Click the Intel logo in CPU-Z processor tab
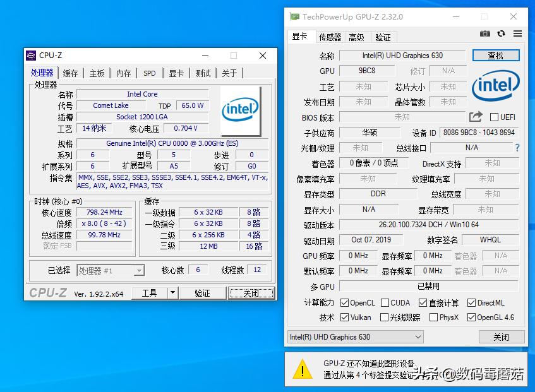 point(240,109)
